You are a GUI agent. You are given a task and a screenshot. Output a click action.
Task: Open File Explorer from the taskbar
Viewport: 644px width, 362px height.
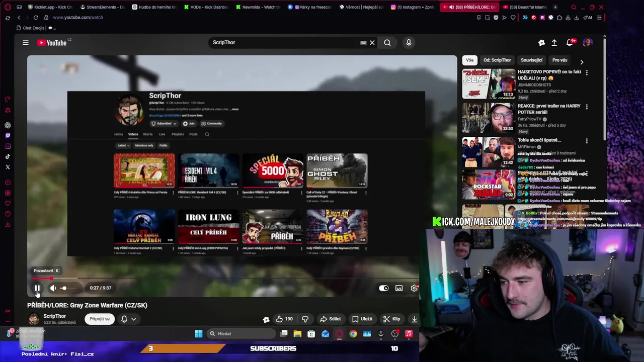click(x=297, y=334)
